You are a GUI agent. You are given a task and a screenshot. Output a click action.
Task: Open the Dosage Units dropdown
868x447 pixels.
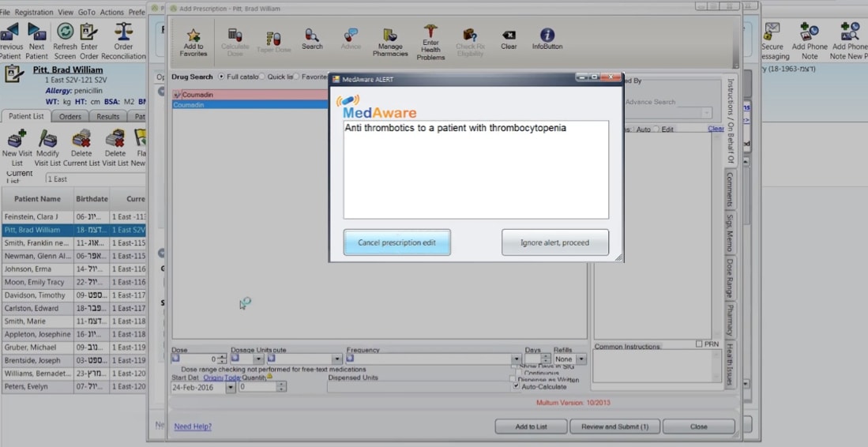tap(258, 359)
